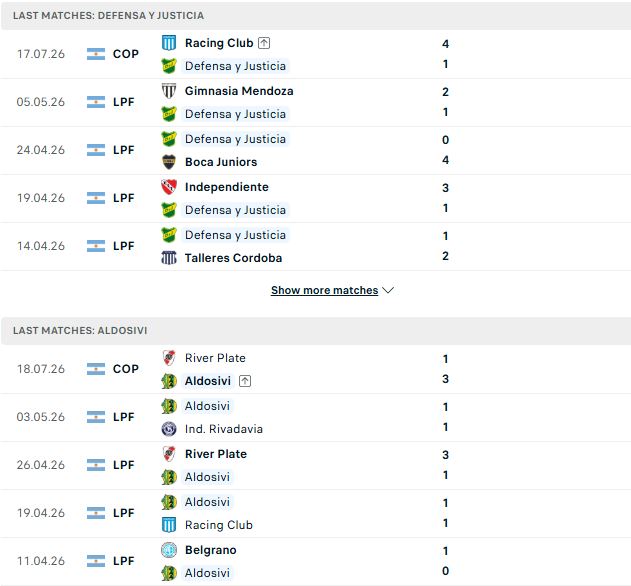Click the chevron next to Show more matches
631x586 pixels.
(388, 290)
